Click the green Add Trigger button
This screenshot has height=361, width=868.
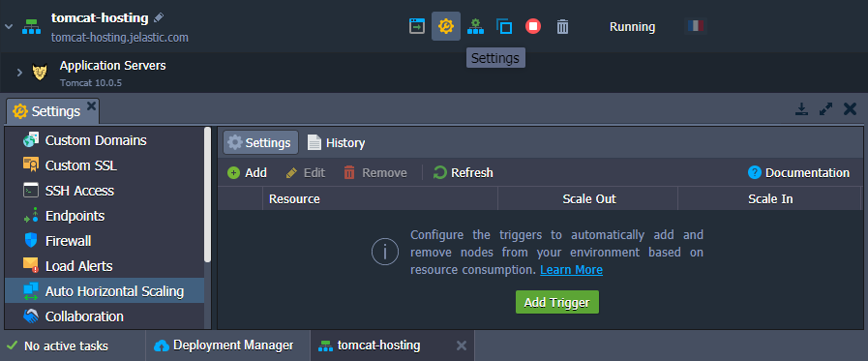coord(556,302)
